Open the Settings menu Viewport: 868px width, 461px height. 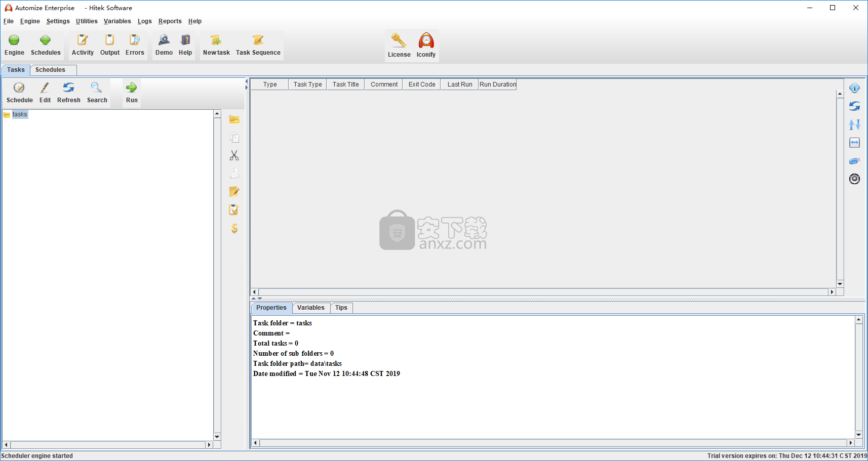coord(58,21)
